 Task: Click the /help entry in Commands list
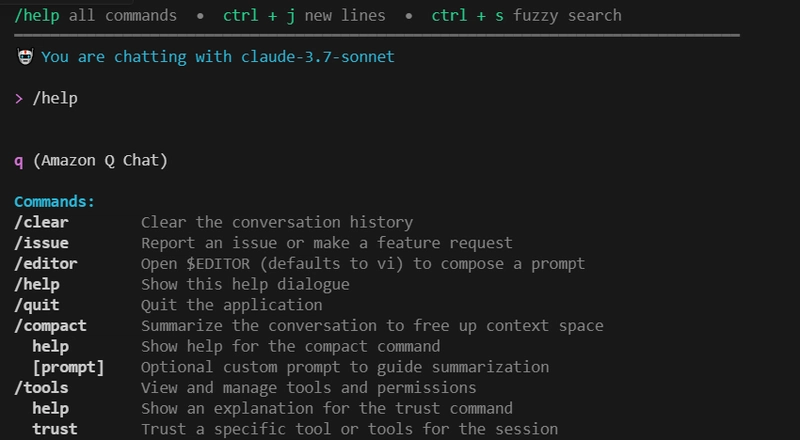(37, 285)
